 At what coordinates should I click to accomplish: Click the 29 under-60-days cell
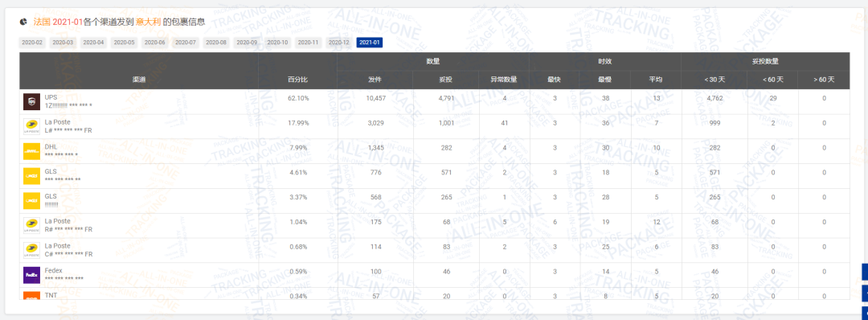pos(773,98)
